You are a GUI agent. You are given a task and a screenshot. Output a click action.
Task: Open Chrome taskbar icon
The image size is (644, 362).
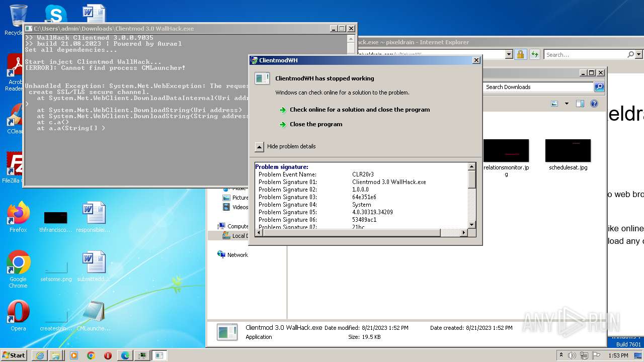coord(91,355)
